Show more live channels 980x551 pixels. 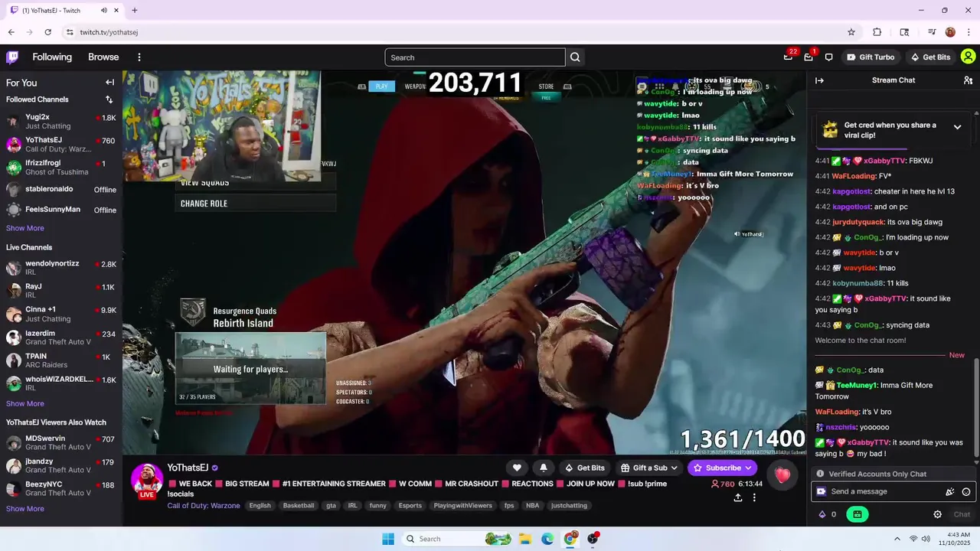(x=25, y=403)
